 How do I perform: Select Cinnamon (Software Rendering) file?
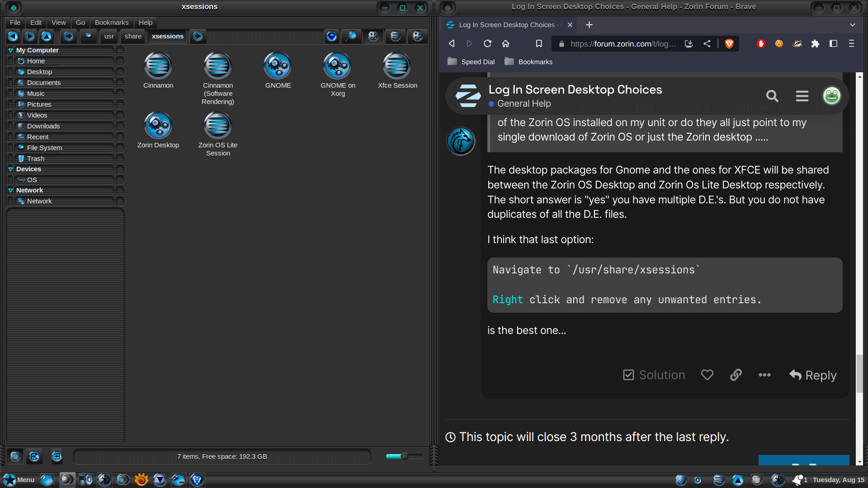[x=218, y=79]
